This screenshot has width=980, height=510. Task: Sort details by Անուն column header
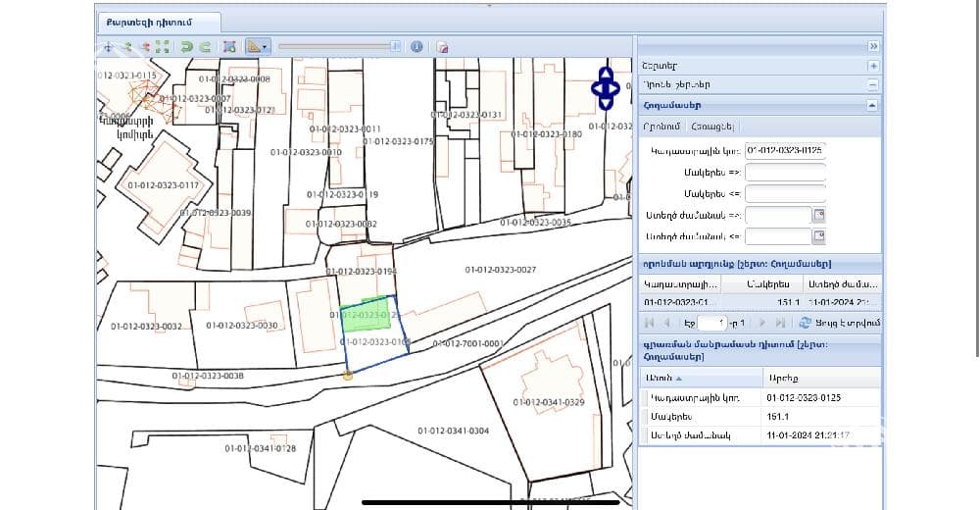pyautogui.click(x=701, y=378)
